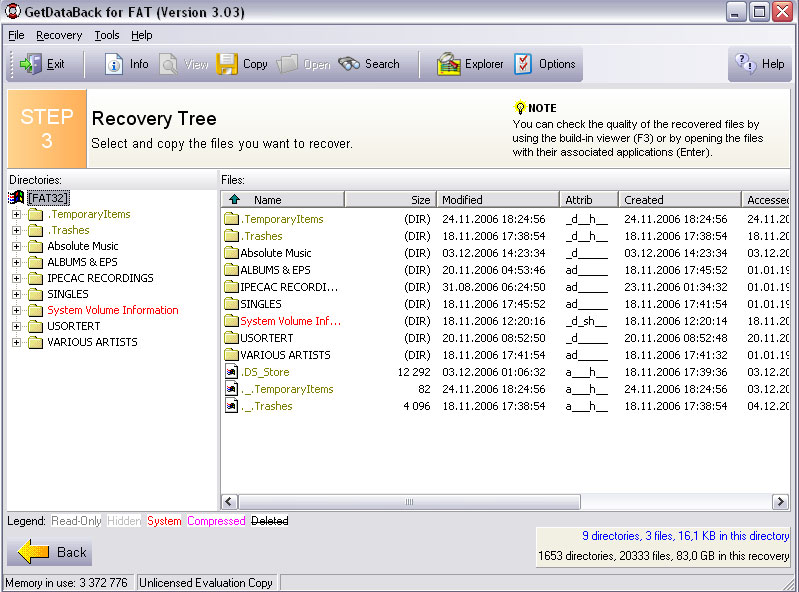This screenshot has height=592, width=799.
Task: Click horizontal scrollbar right arrow
Action: tap(780, 502)
